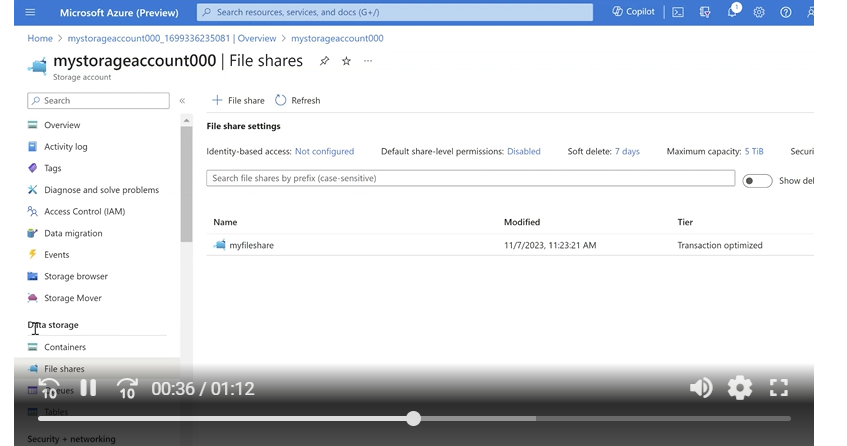Pin the File shares blade
Viewport: 847px width, 446px height.
point(324,61)
